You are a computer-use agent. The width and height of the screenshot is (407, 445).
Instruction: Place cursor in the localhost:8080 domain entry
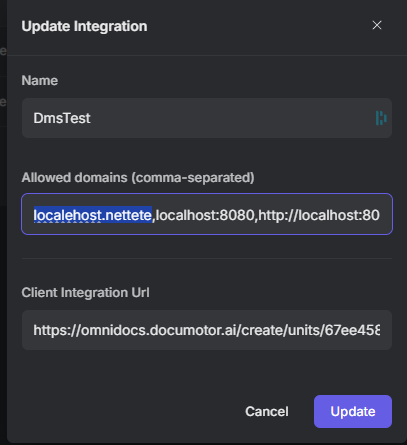(205, 215)
